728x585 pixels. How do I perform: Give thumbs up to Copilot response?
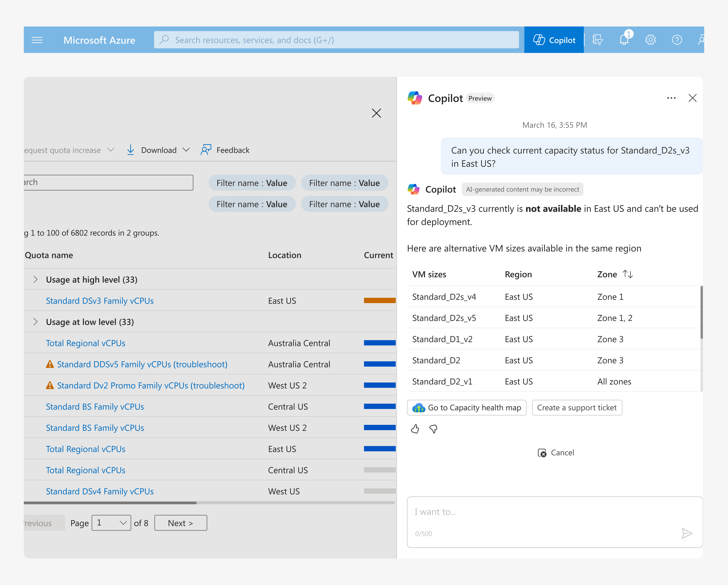pyautogui.click(x=415, y=429)
